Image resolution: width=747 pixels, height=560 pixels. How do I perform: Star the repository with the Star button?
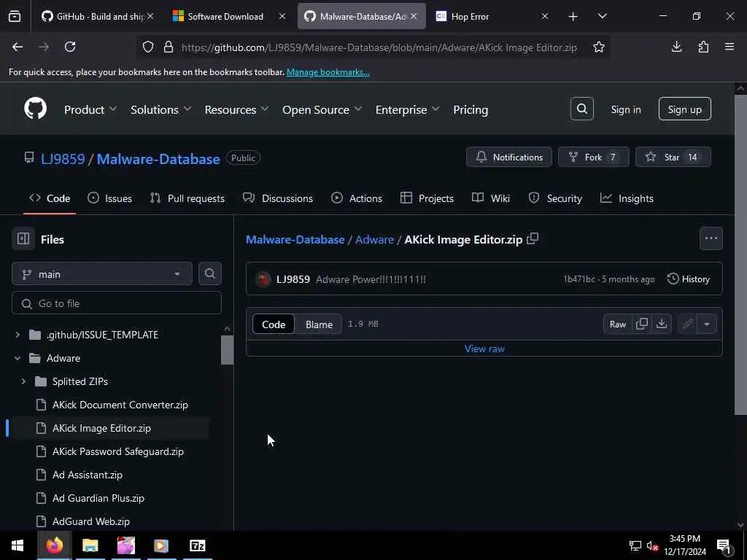click(673, 157)
